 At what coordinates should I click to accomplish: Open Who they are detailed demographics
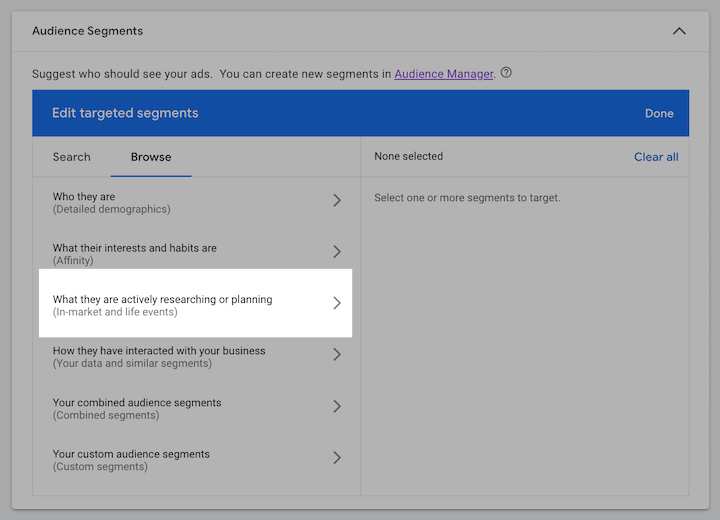point(112,203)
